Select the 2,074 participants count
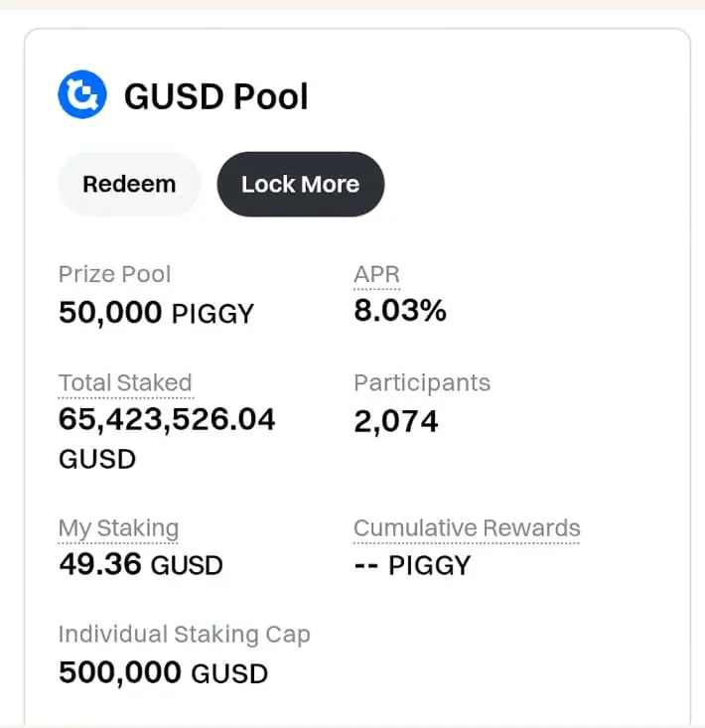Viewport: 705px width, 728px height. tap(396, 421)
